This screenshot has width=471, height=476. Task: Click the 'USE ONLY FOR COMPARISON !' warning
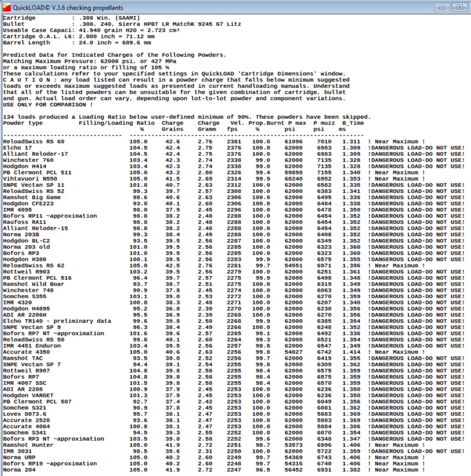pos(48,105)
